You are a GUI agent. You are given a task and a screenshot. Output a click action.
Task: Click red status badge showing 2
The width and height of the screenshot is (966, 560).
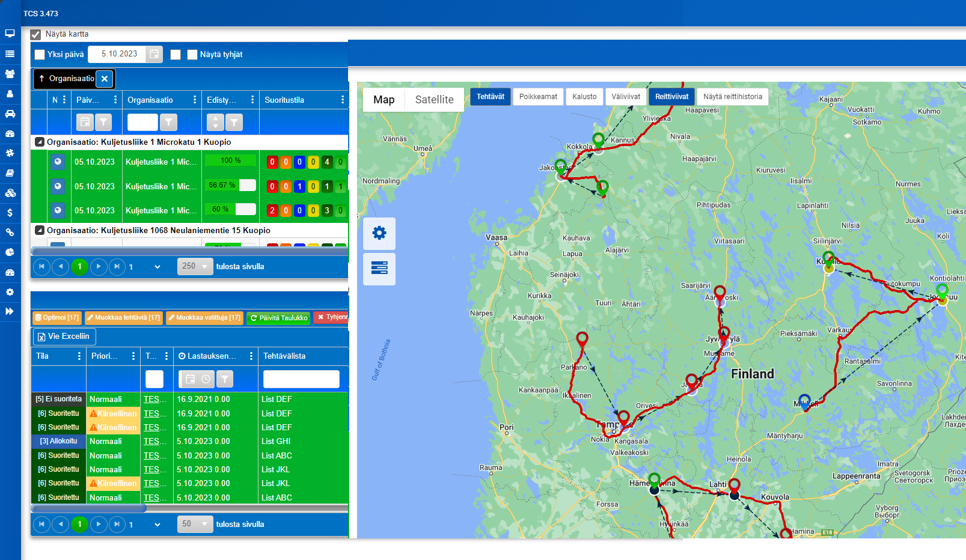click(x=272, y=211)
